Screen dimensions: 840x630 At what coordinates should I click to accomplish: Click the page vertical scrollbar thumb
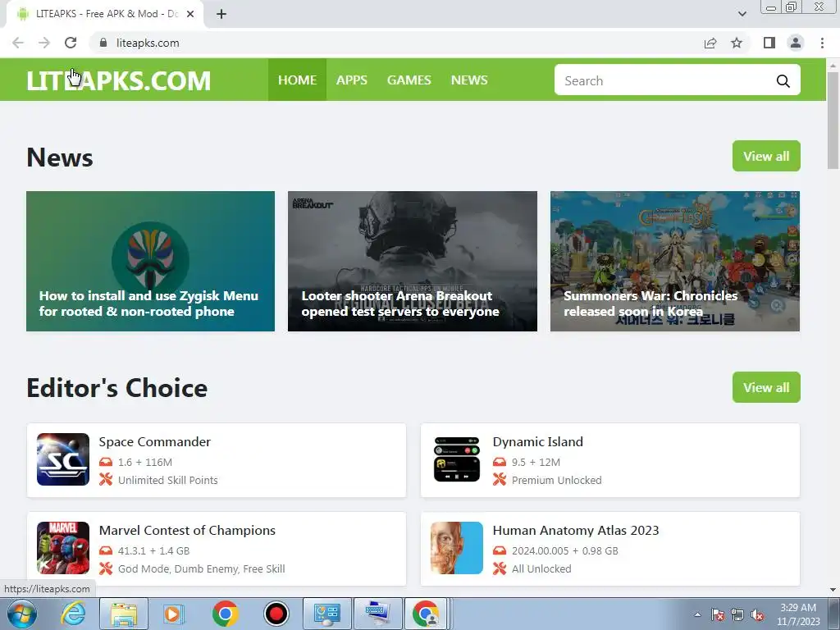coord(833,121)
